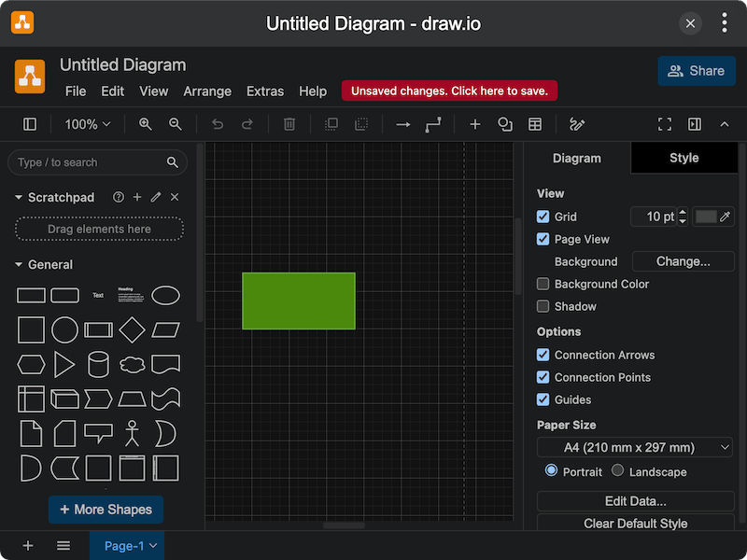Adjust grid size with the stepper arrows

683,217
